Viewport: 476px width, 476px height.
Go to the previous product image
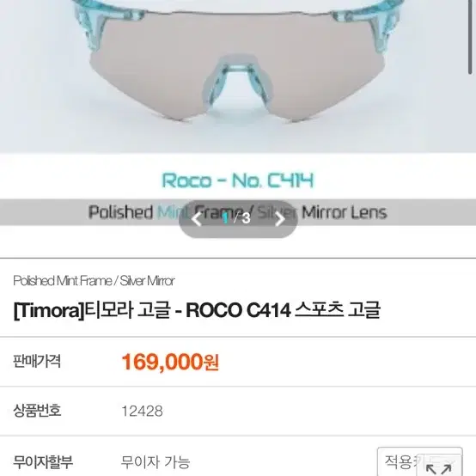coord(197,219)
